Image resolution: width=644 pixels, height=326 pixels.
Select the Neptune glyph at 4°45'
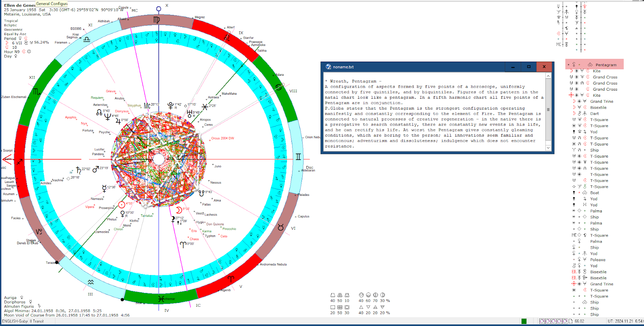tap(107, 117)
